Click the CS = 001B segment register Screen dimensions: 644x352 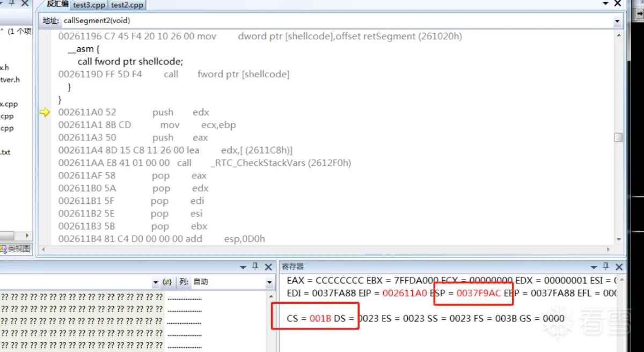(x=309, y=318)
